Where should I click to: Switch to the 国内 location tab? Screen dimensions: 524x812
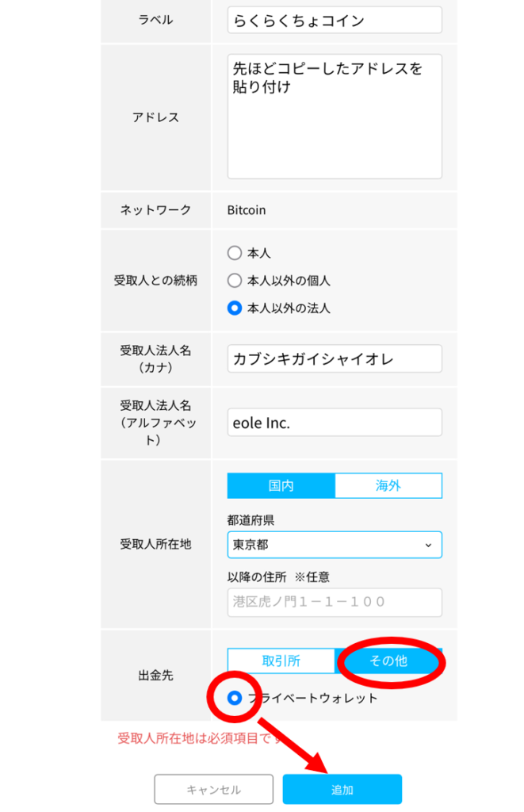(x=281, y=485)
